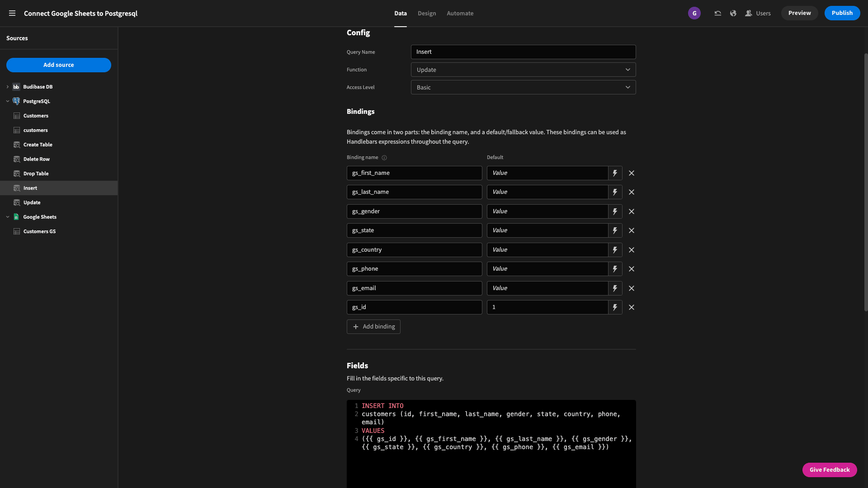Image resolution: width=868 pixels, height=488 pixels.
Task: Collapse the PostgreSQL source tree
Action: (x=7, y=101)
